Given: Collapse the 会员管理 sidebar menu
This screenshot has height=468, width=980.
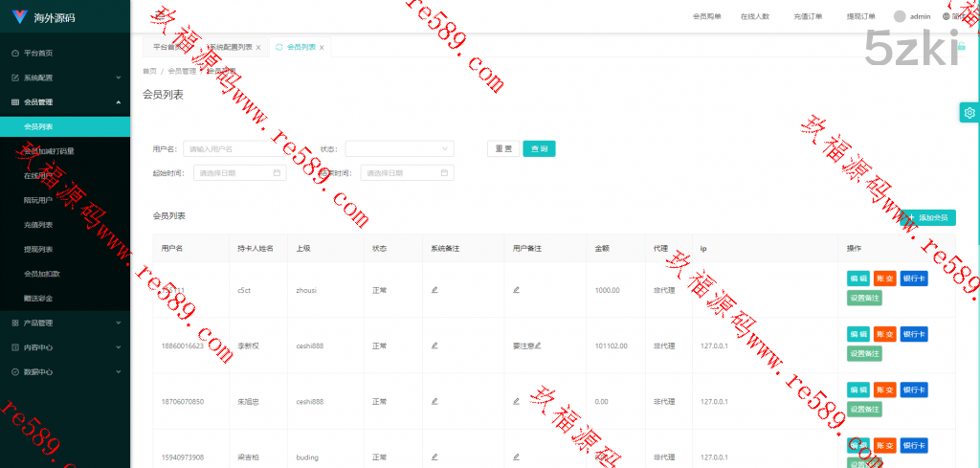Looking at the screenshot, I should (x=64, y=101).
